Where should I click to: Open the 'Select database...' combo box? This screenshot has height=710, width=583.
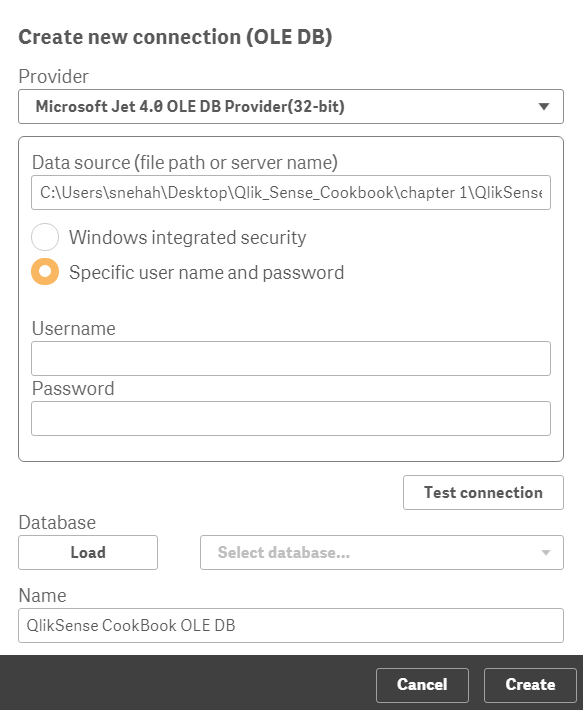click(x=382, y=552)
